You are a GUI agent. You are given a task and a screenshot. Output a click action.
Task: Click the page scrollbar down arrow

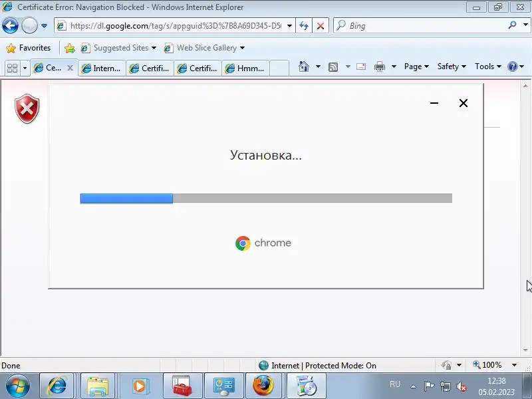pyautogui.click(x=525, y=350)
